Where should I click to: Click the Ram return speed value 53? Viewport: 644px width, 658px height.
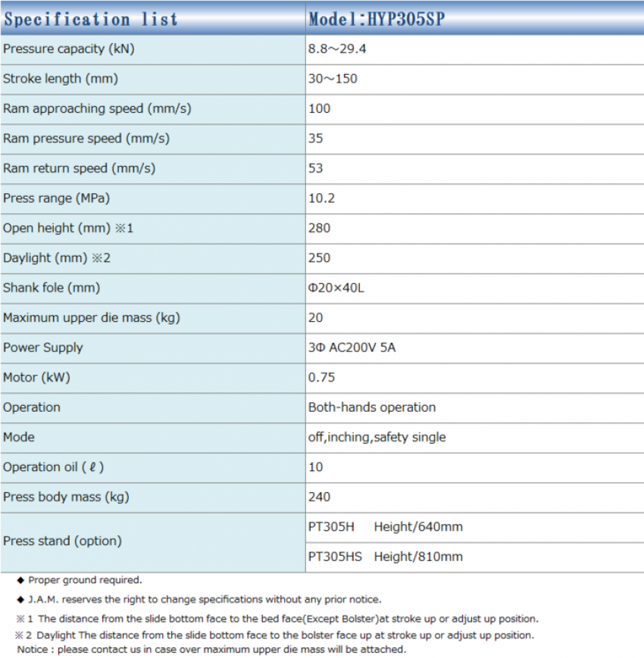[316, 168]
